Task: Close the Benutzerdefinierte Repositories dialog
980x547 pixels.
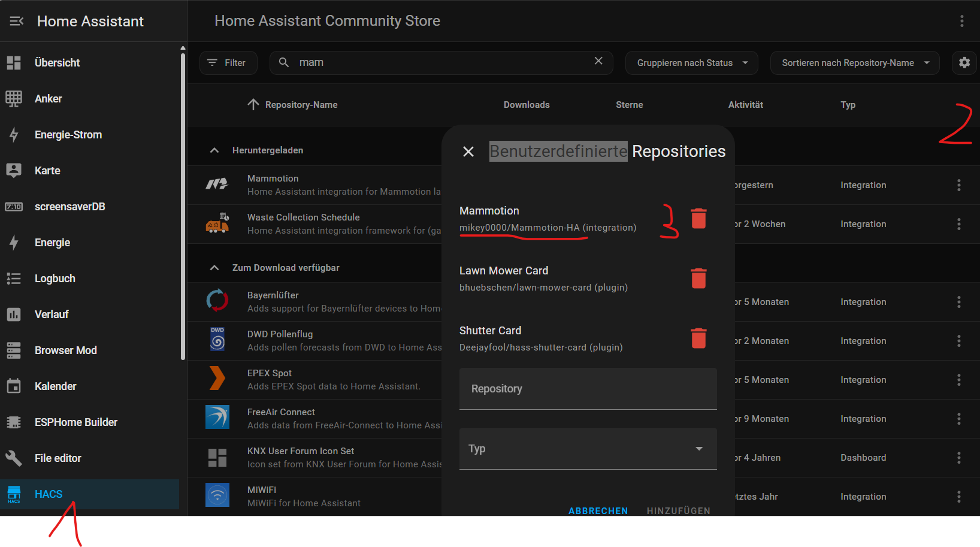Action: pos(468,152)
